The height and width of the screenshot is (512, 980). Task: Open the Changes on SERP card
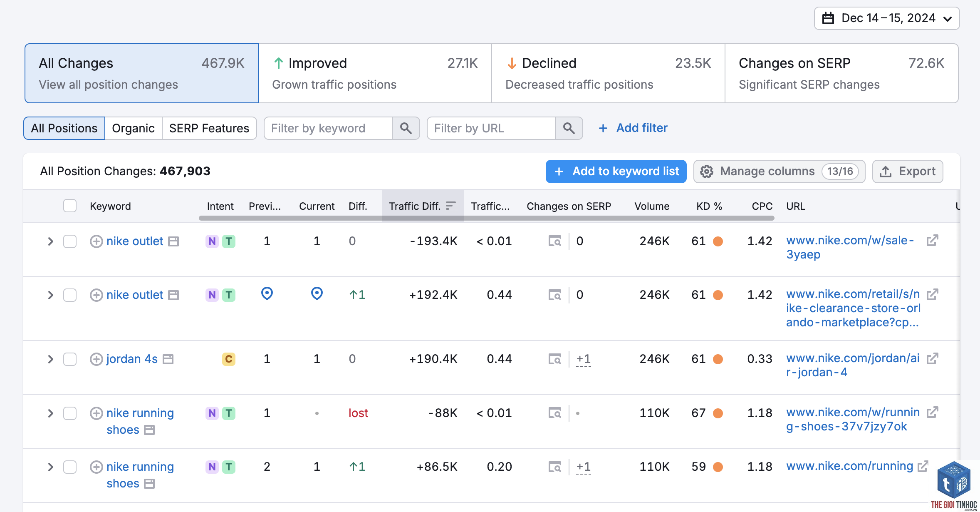[x=841, y=73]
